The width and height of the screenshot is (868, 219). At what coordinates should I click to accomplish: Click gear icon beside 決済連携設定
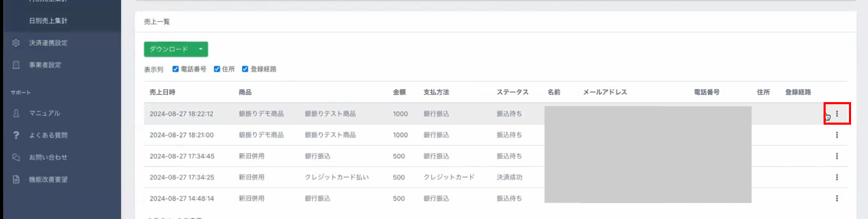[16, 43]
